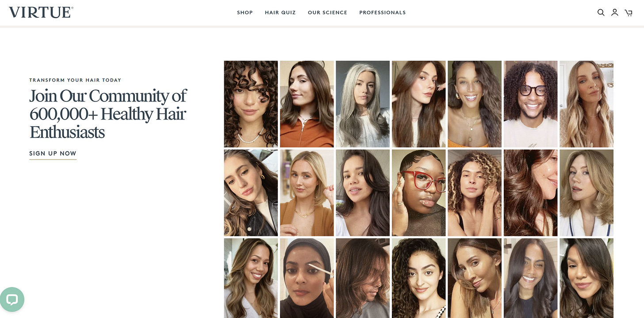The width and height of the screenshot is (644, 318).
Task: Open the glossy auburn side-profile hair photo
Action: tap(530, 193)
